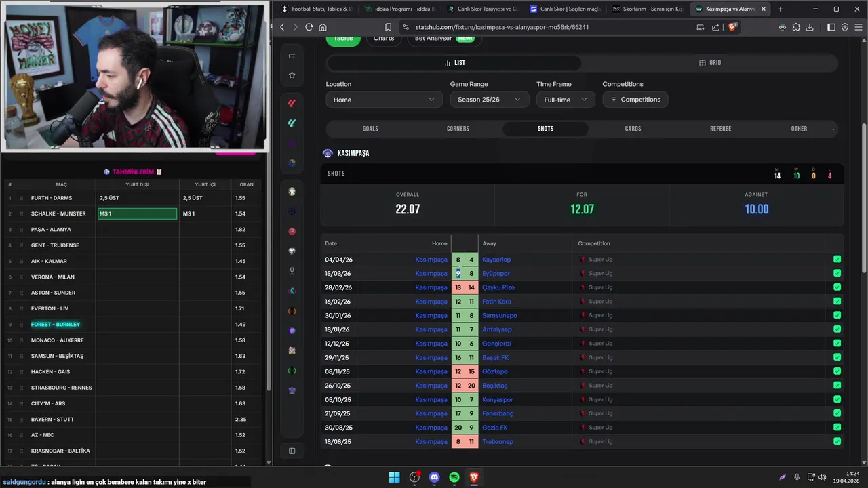Toggle the green checkbox for Samsunspo row
This screenshot has height=488, width=868.
[x=837, y=315]
